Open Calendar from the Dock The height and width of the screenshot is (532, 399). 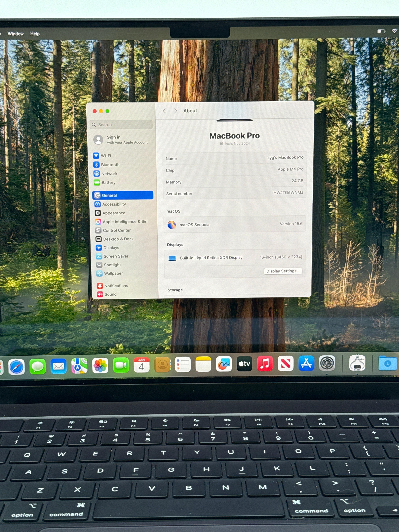[141, 365]
